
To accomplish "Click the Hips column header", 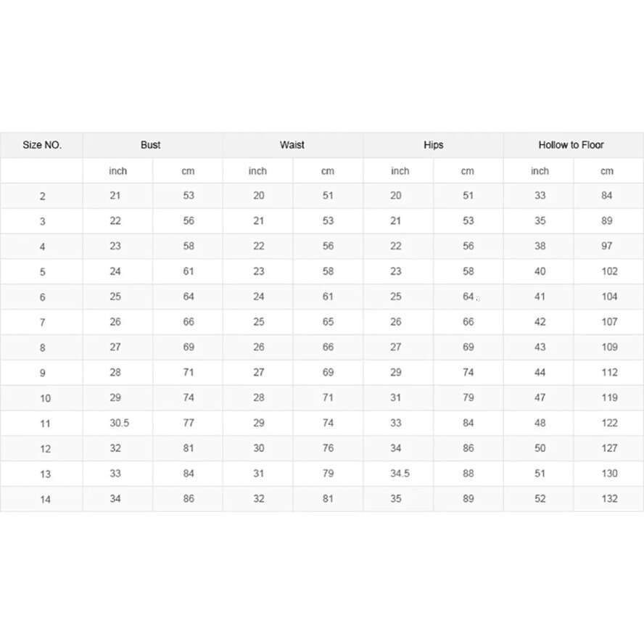I will click(x=433, y=145).
